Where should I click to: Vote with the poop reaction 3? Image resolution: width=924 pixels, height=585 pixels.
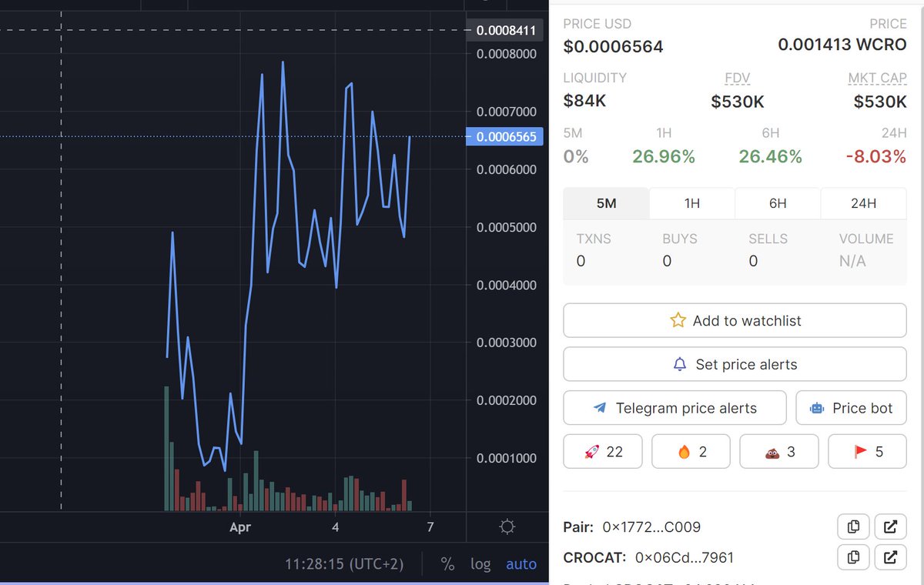778,452
